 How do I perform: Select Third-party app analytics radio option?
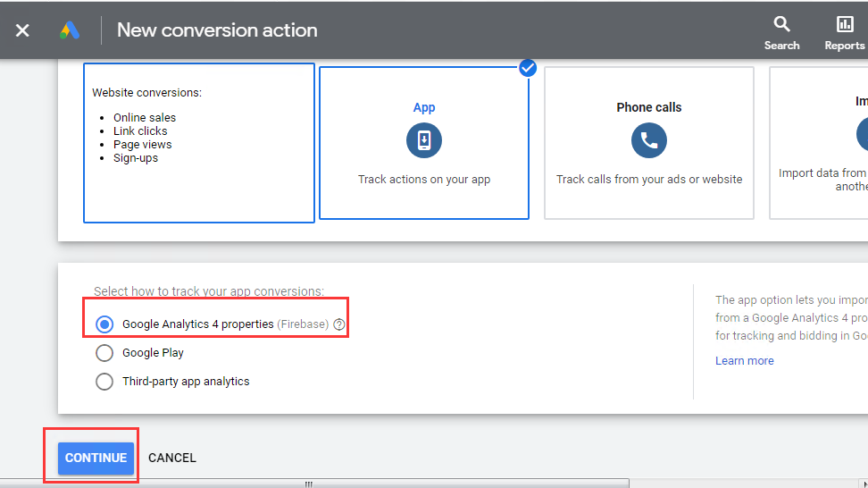104,382
